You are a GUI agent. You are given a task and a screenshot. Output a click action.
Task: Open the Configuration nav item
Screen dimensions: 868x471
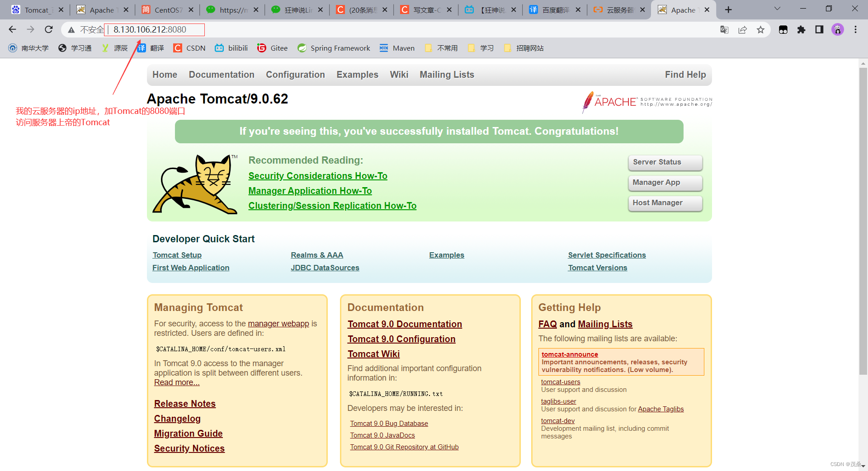click(x=295, y=75)
